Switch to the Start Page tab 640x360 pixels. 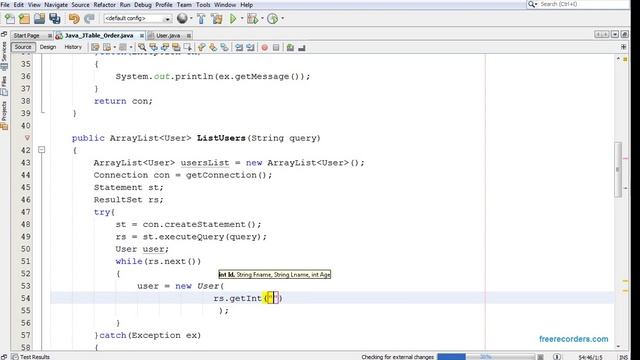(27, 36)
